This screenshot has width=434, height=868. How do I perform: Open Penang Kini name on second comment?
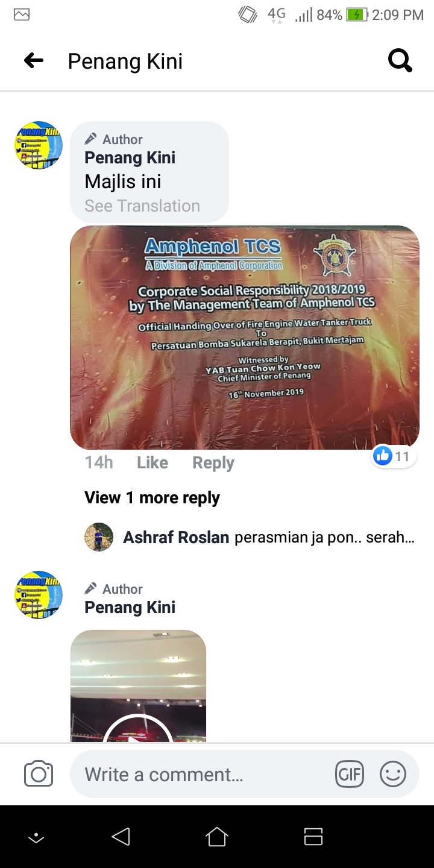tap(130, 608)
